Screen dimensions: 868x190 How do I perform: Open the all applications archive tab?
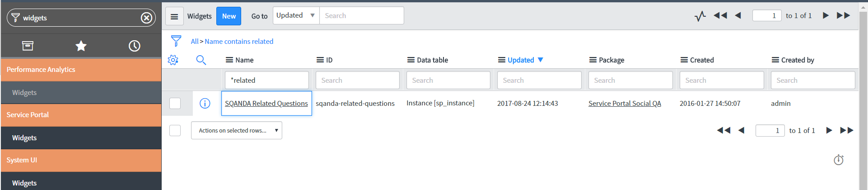(x=28, y=46)
